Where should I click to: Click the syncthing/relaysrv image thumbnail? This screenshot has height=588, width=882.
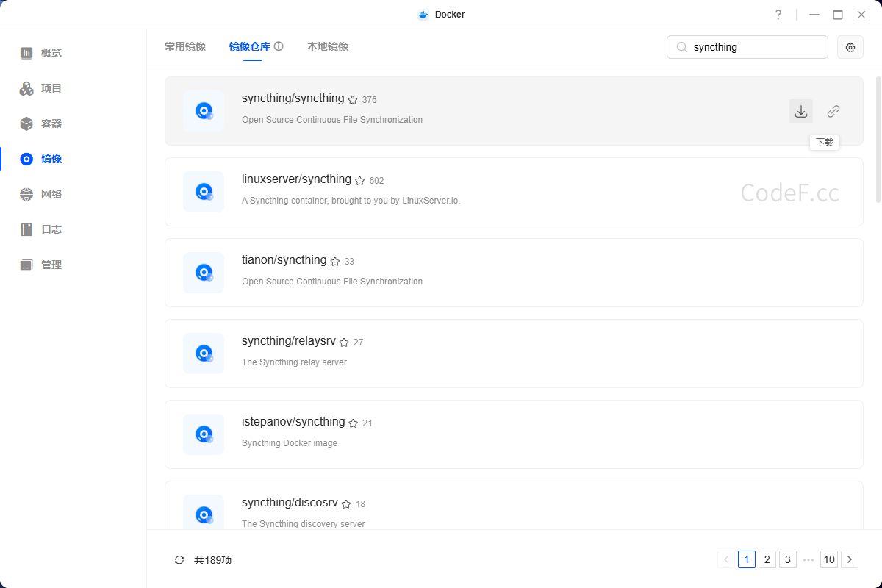pos(204,354)
